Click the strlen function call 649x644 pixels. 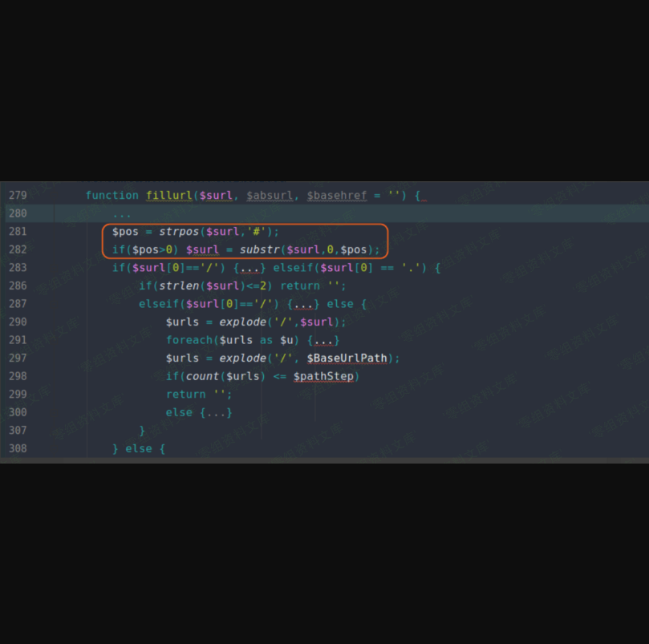click(x=178, y=286)
